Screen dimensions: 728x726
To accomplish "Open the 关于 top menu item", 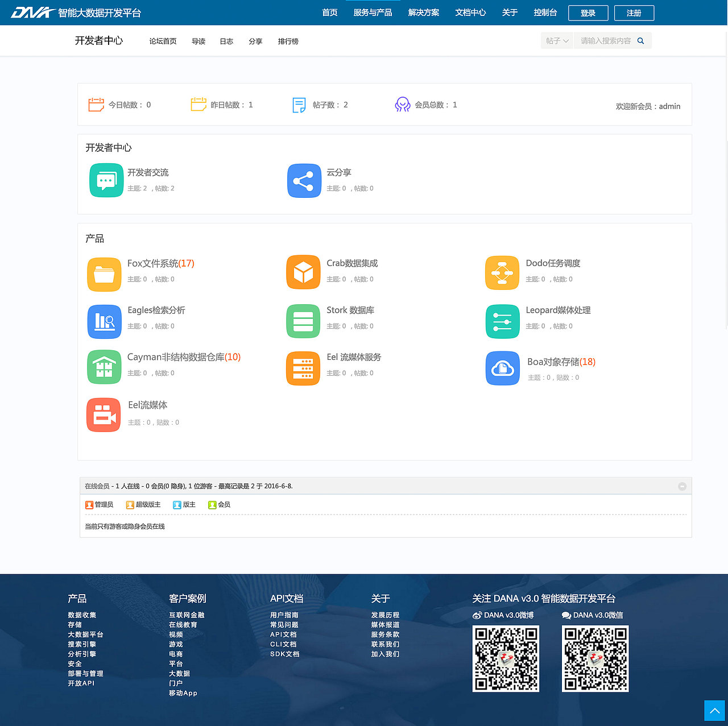I will point(510,13).
